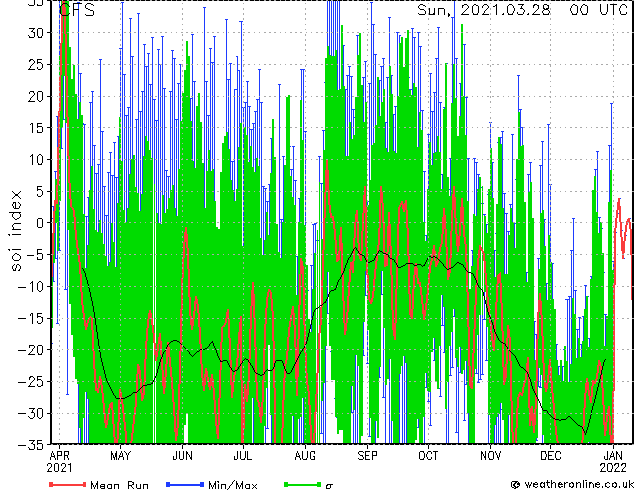This screenshot has width=634, height=490.
Task: Click the 10 y-axis value
Action: click(x=35, y=160)
